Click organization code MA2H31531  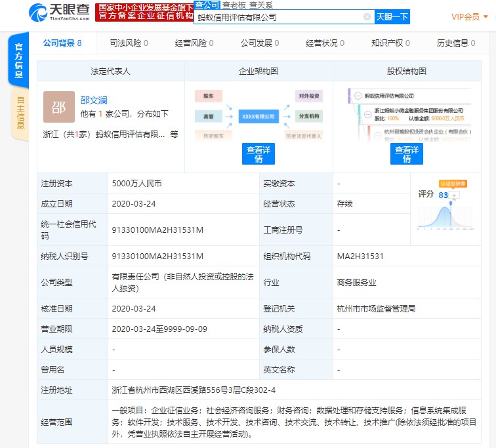coord(360,256)
